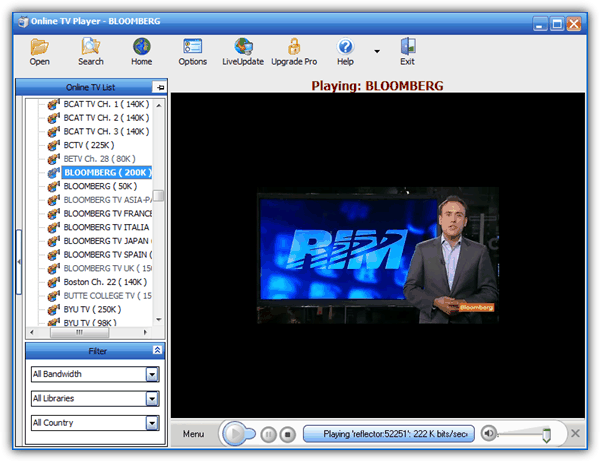Click channel list scroll up arrow
Viewport: 600px width, 461px height.
159,105
